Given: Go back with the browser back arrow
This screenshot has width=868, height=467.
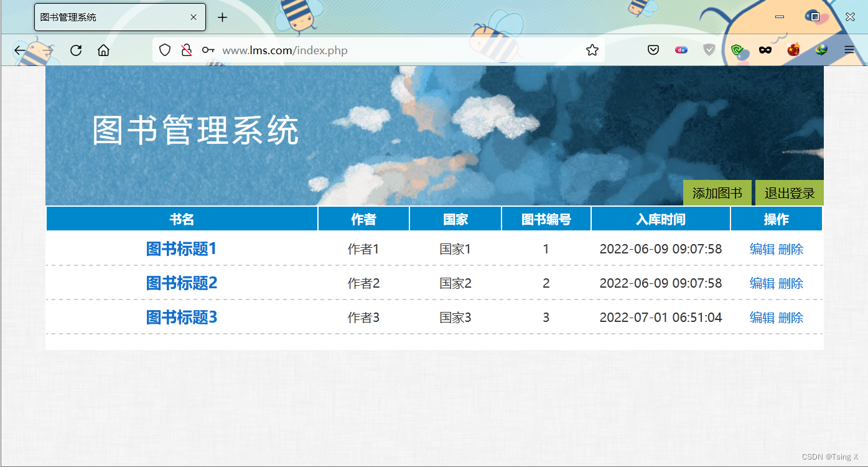Looking at the screenshot, I should [20, 50].
